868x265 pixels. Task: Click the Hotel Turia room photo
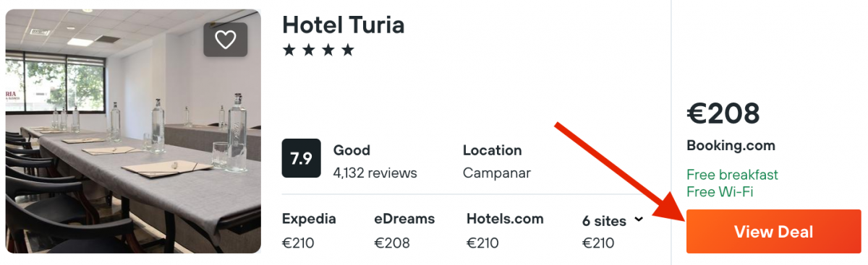point(133,131)
